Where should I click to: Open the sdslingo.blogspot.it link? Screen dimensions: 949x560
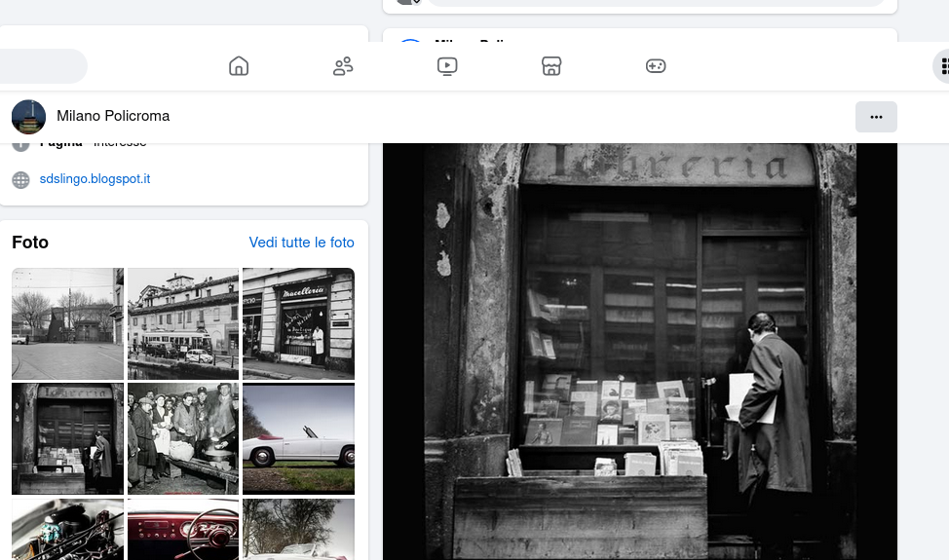point(95,179)
